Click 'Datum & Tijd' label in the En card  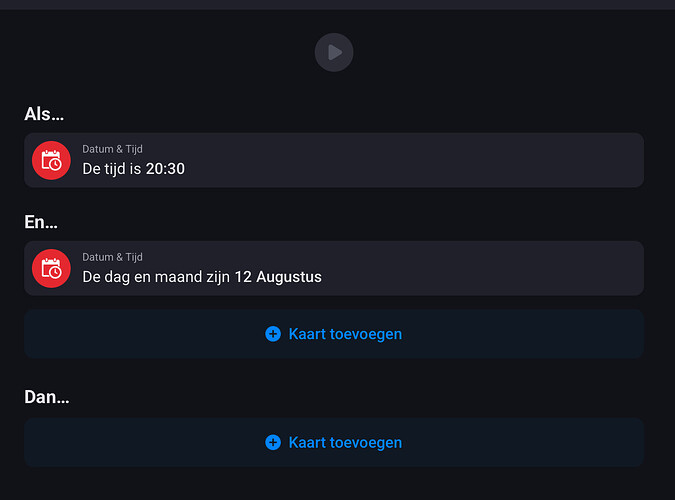pyautogui.click(x=112, y=257)
